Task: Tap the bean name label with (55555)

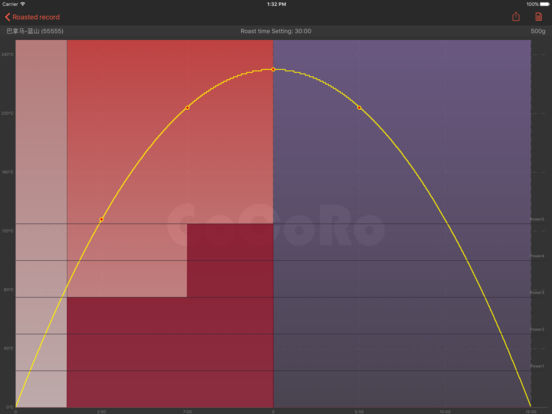Action: pos(35,31)
